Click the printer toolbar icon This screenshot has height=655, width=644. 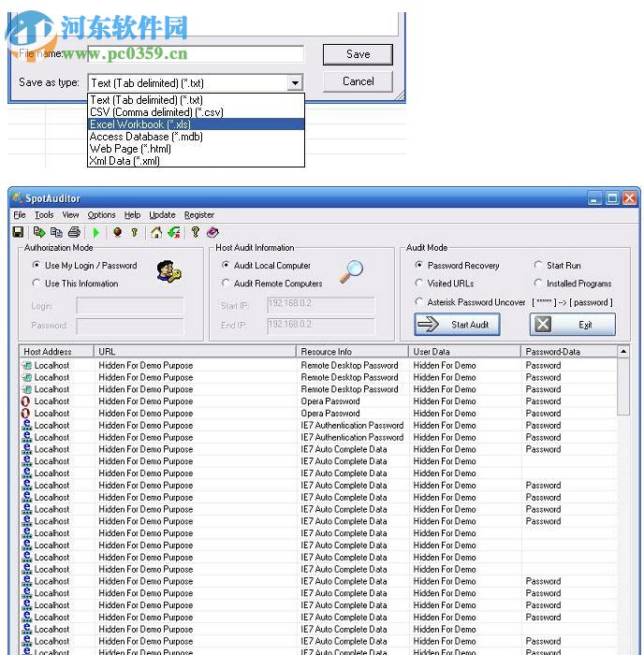click(74, 232)
